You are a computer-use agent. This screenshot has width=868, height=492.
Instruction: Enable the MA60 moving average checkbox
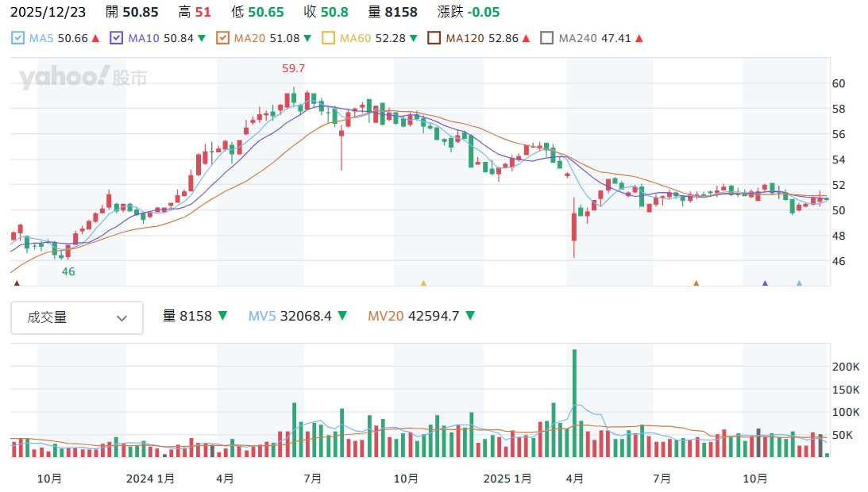[329, 38]
